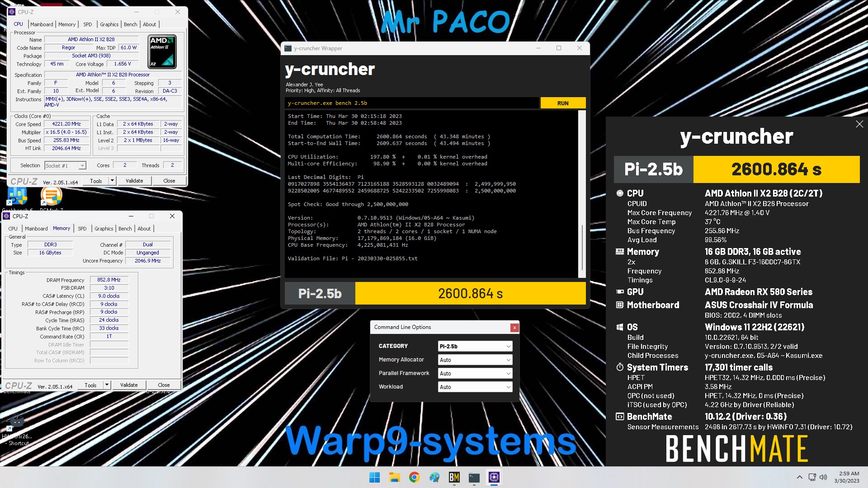The height and width of the screenshot is (488, 868).
Task: Expand Tools arrow in top CPU-Z
Action: pos(112,181)
